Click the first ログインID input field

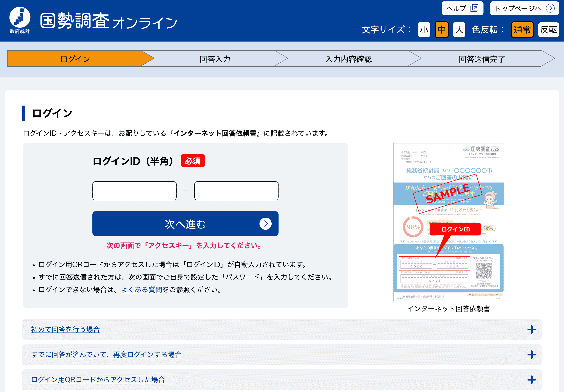pos(134,191)
